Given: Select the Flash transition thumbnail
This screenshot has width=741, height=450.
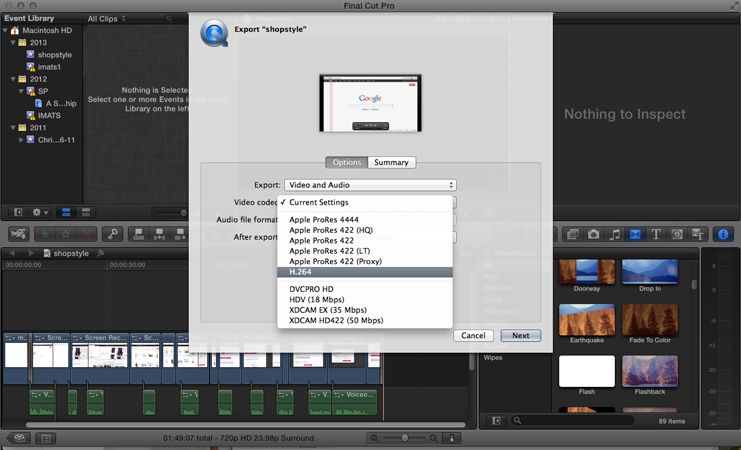Looking at the screenshot, I should 586,372.
